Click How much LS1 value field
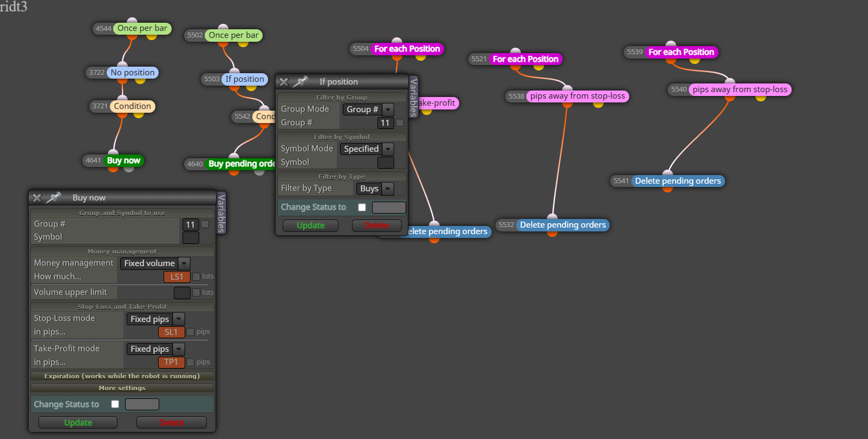The height and width of the screenshot is (439, 868). 177,277
